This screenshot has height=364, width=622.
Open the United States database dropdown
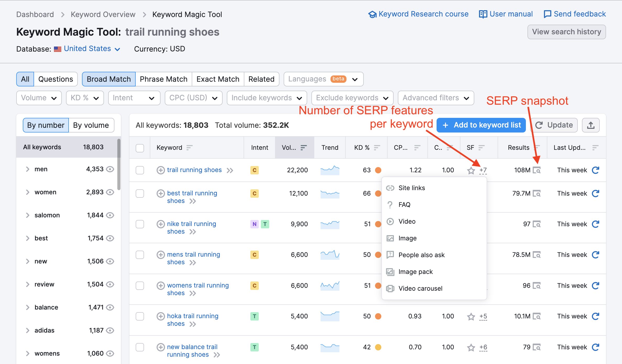tap(87, 49)
